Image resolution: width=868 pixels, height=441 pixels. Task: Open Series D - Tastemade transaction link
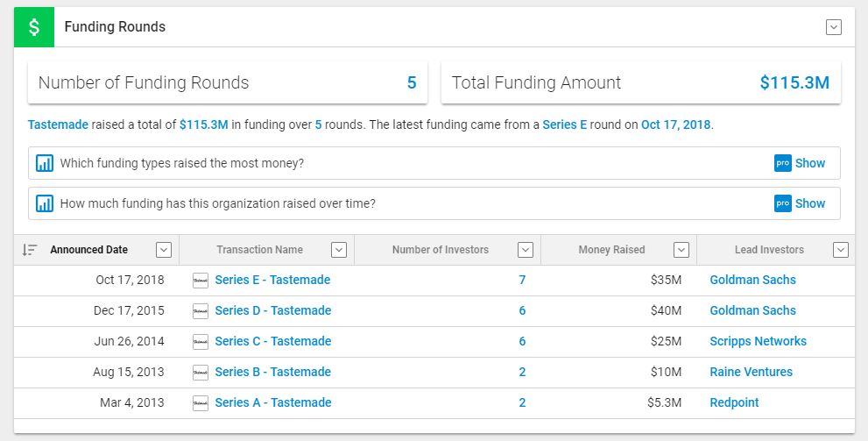click(272, 310)
